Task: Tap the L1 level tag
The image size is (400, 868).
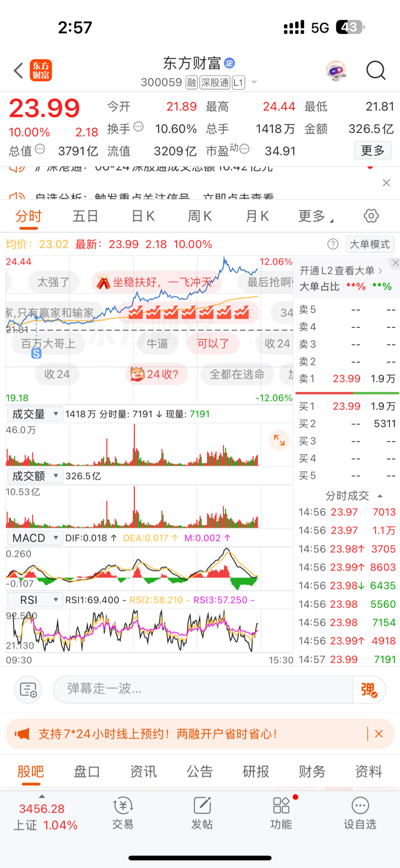Action: pos(239,82)
